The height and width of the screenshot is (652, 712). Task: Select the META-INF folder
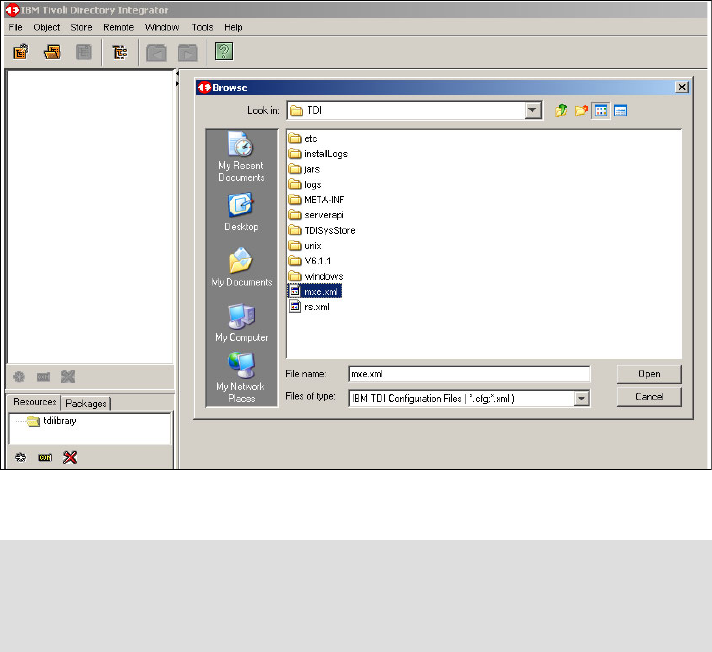(316, 200)
